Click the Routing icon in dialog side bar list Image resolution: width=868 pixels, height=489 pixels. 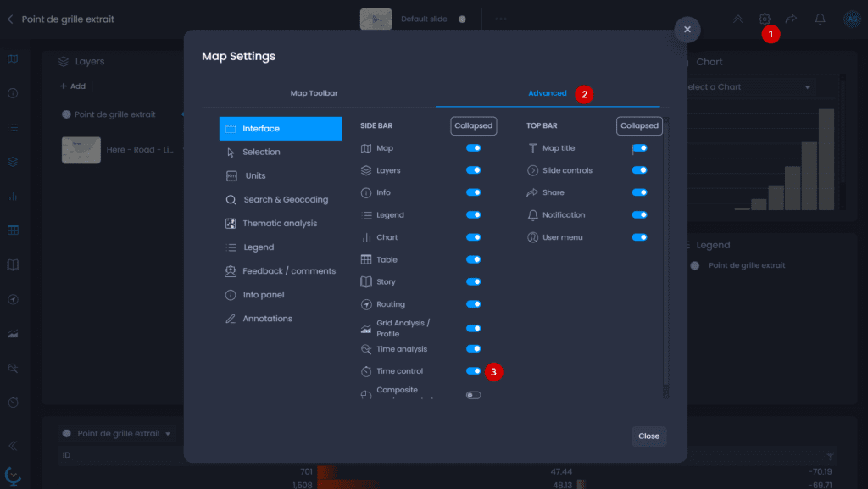pos(366,304)
